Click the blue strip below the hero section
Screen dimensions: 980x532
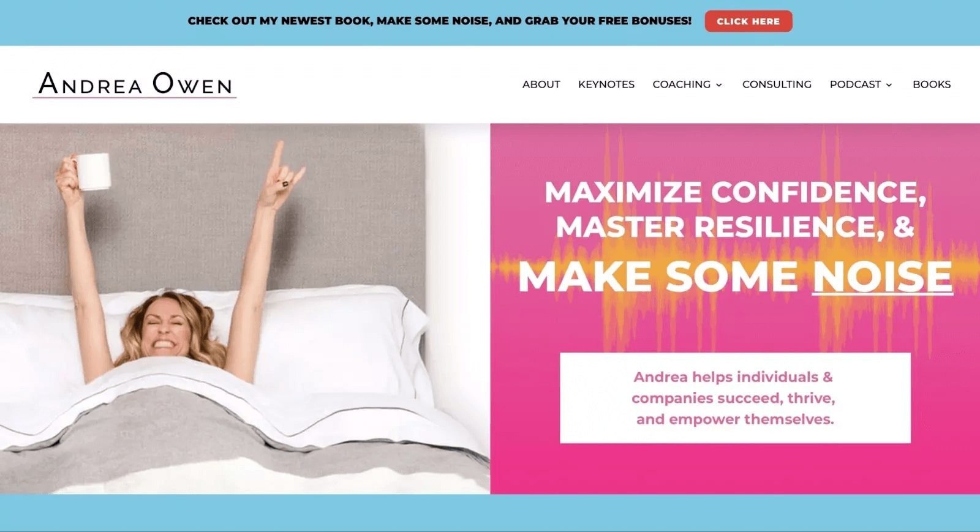tap(490, 513)
